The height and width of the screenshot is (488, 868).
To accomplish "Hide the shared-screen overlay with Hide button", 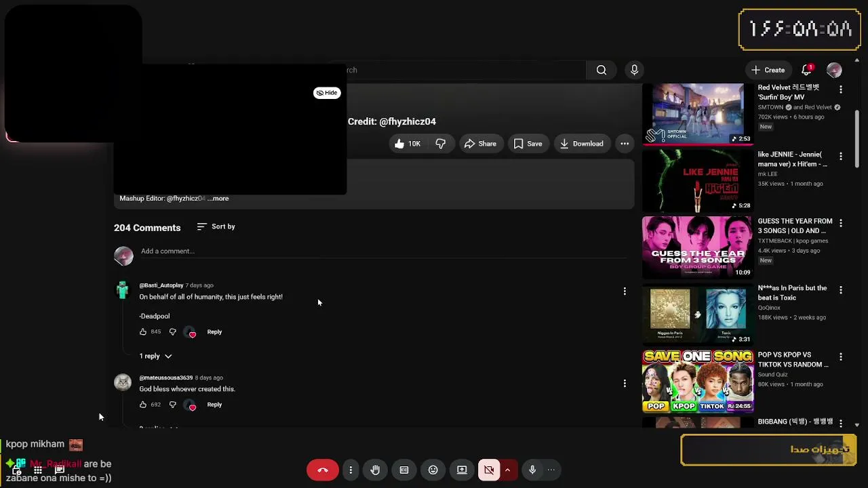I will click(x=327, y=93).
